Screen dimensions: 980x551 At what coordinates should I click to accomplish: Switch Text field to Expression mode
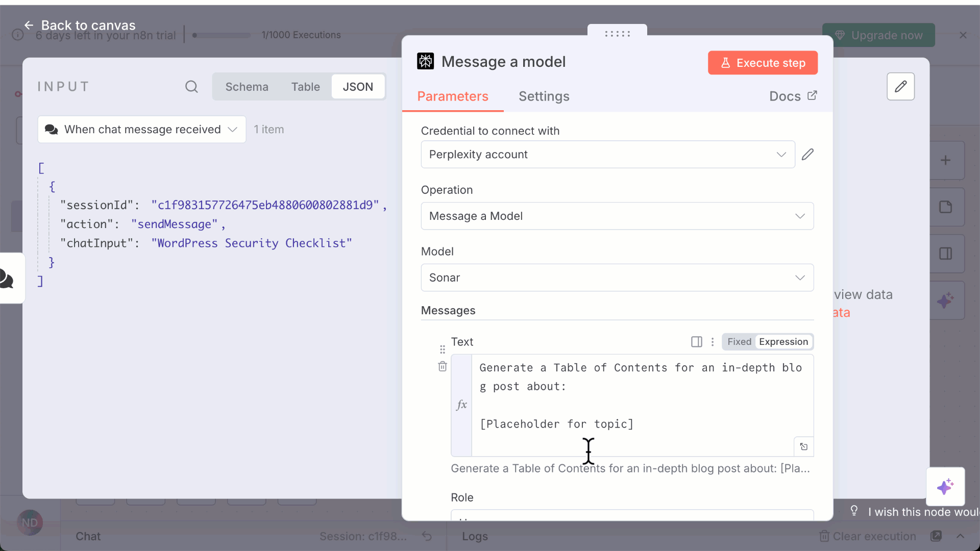(x=783, y=342)
